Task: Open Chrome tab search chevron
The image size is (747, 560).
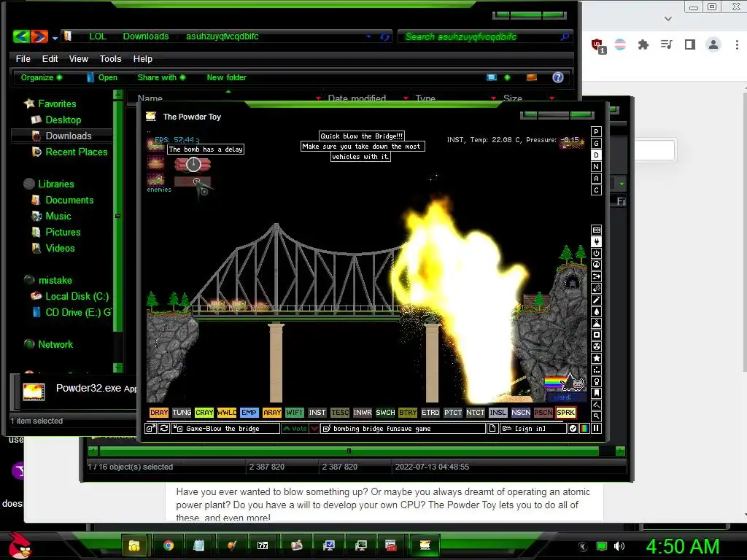Action: pos(668,18)
